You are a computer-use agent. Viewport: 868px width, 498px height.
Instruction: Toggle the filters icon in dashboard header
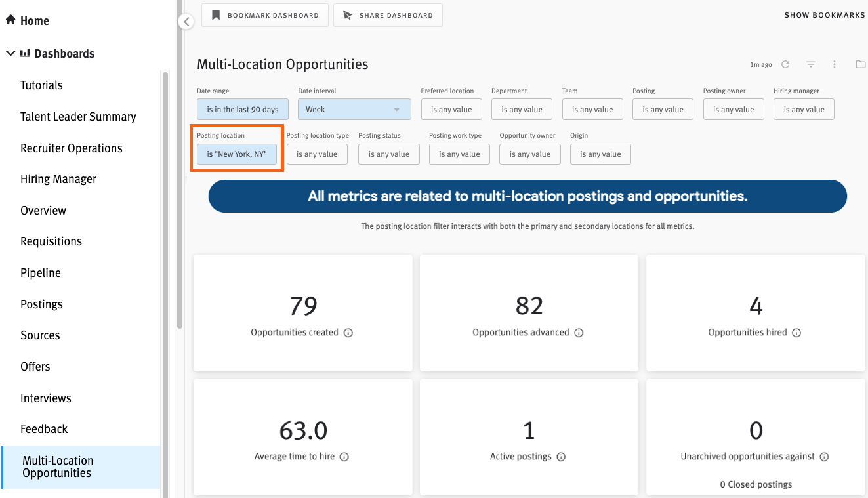[811, 64]
